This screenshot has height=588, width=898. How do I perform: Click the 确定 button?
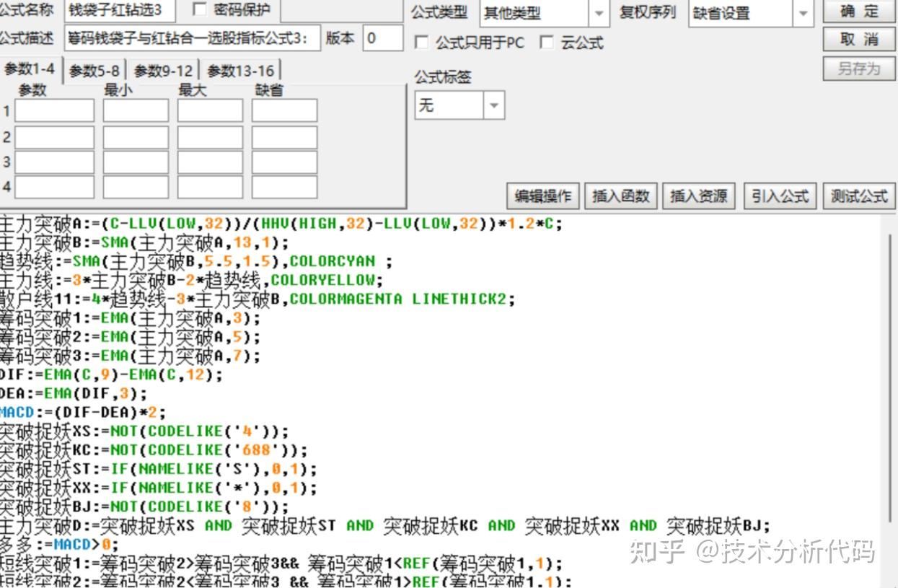pos(859,11)
